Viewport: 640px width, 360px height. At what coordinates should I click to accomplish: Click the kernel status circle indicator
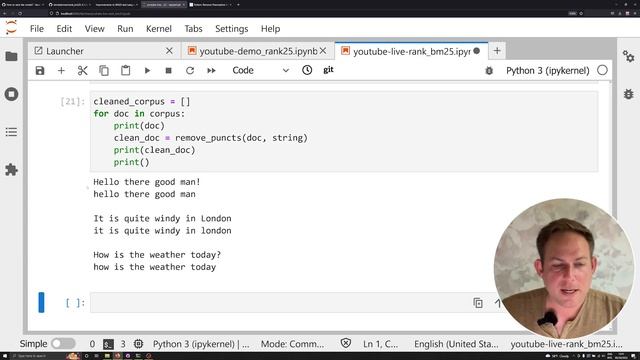coord(602,70)
